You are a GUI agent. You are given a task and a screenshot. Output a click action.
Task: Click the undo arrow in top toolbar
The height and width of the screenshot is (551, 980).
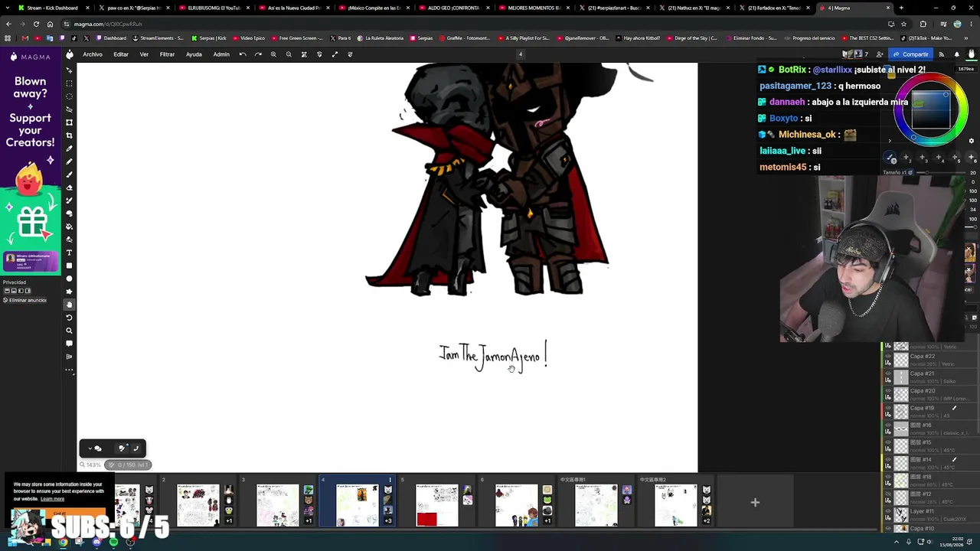243,54
